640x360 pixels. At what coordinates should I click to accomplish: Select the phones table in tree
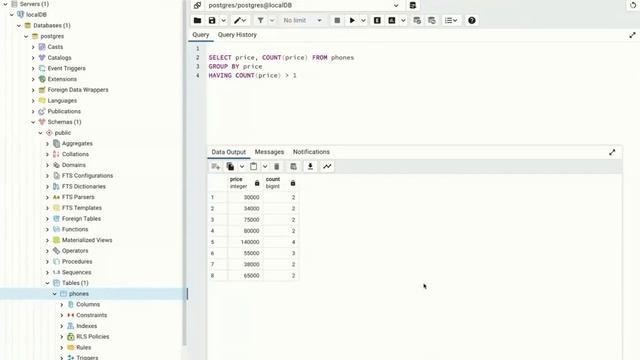79,294
